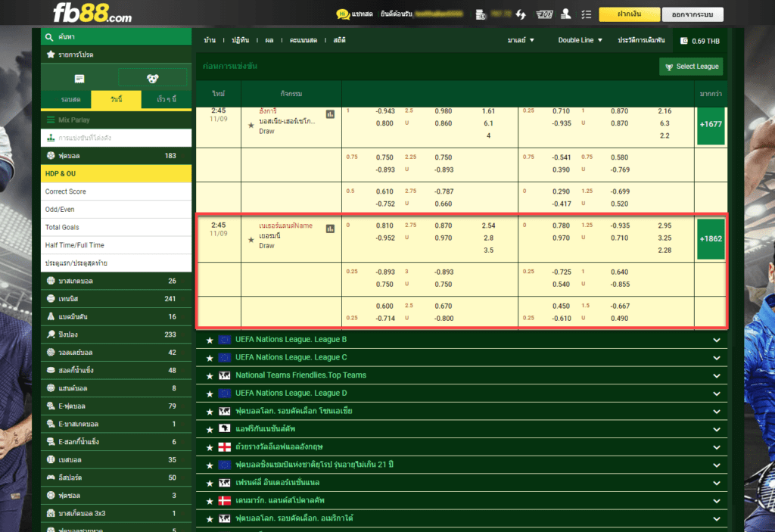
Task: Open the 10% promotion ticket icon
Action: coord(544,14)
